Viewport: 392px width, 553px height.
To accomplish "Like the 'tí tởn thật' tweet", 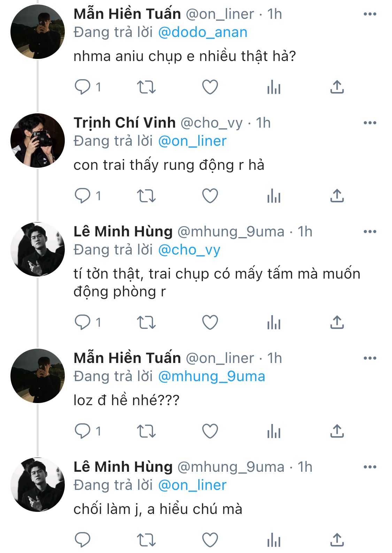I will 210,322.
